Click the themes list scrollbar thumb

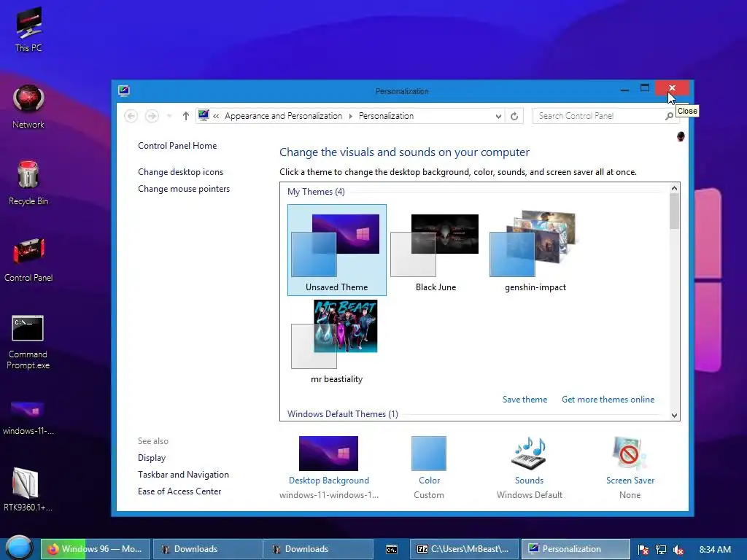(x=674, y=211)
